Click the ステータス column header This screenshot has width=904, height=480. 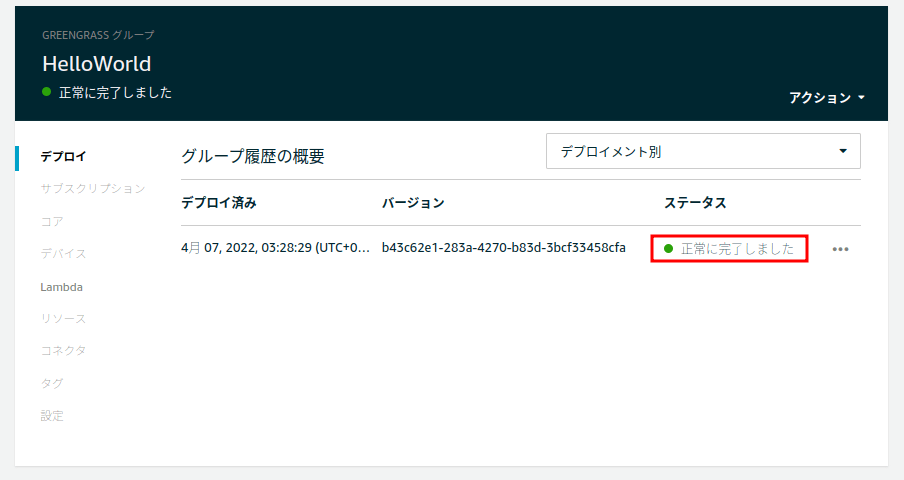pos(695,203)
